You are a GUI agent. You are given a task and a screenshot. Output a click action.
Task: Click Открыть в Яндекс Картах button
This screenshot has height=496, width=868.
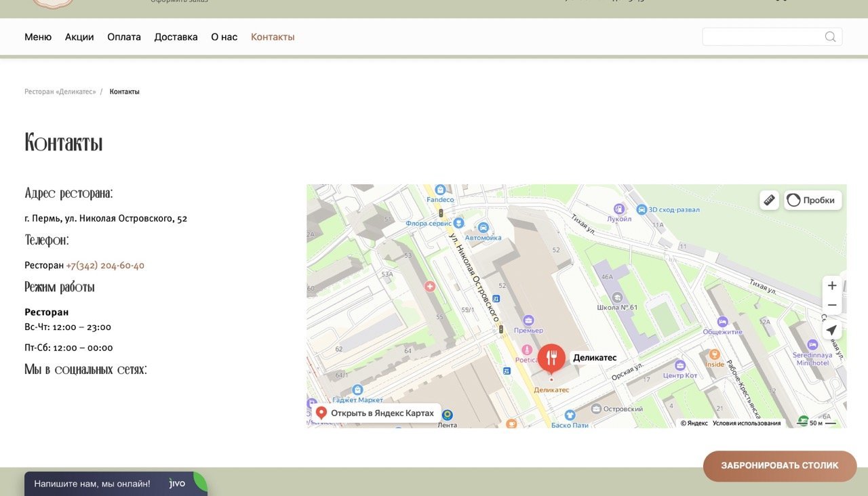point(375,413)
